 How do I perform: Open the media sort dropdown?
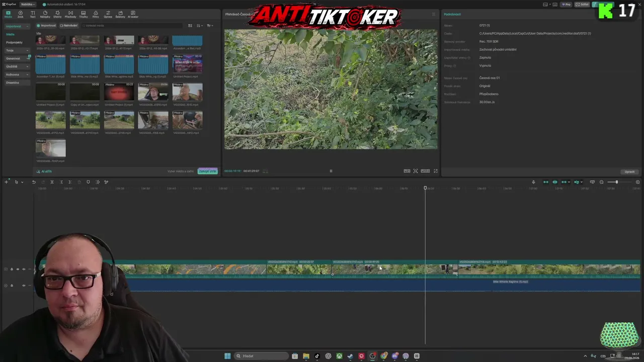200,26
